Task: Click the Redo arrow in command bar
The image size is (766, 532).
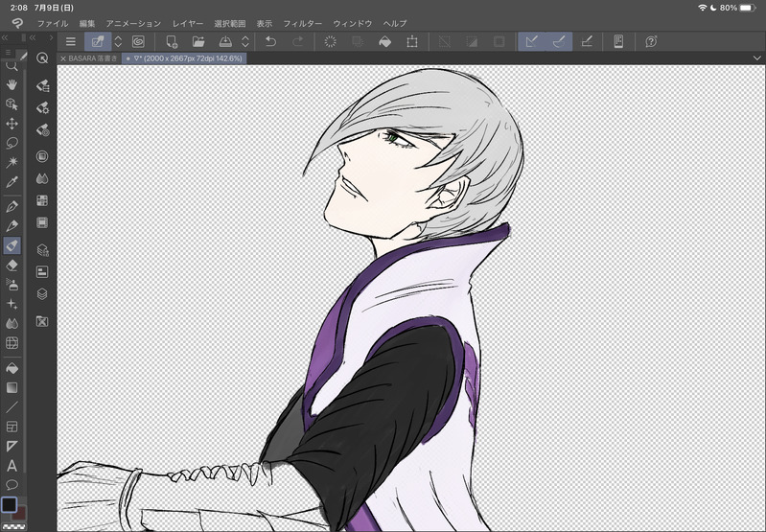Action: (297, 41)
